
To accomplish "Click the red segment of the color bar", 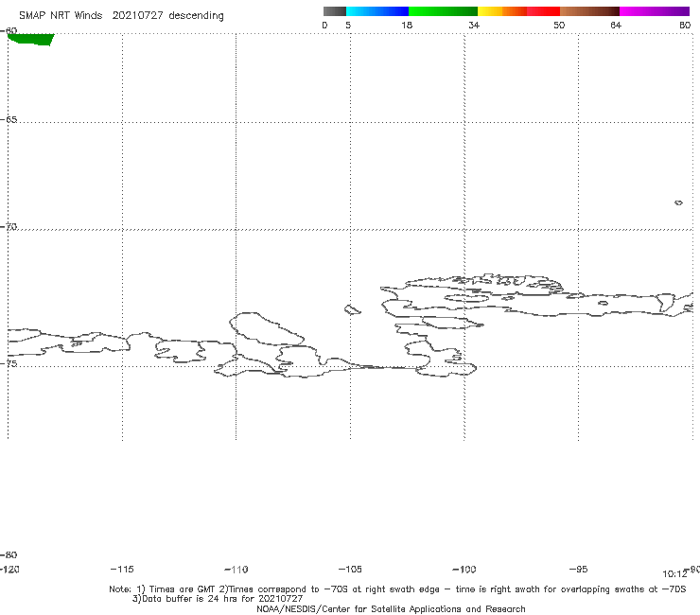I will [543, 11].
